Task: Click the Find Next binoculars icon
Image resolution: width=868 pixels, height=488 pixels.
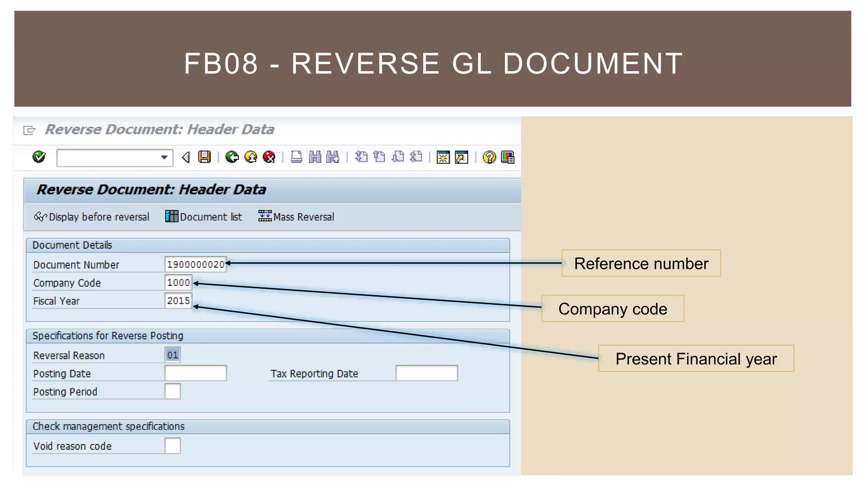Action: pyautogui.click(x=333, y=157)
